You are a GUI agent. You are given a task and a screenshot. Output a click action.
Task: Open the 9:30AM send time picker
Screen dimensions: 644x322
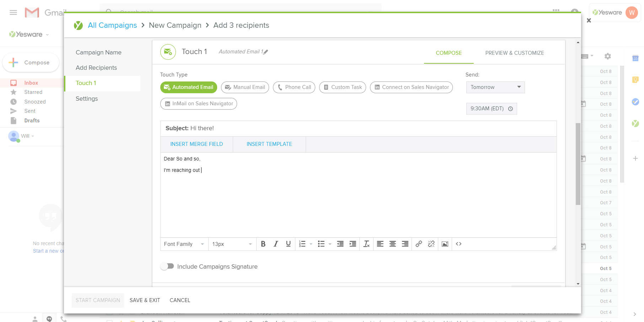(x=492, y=109)
